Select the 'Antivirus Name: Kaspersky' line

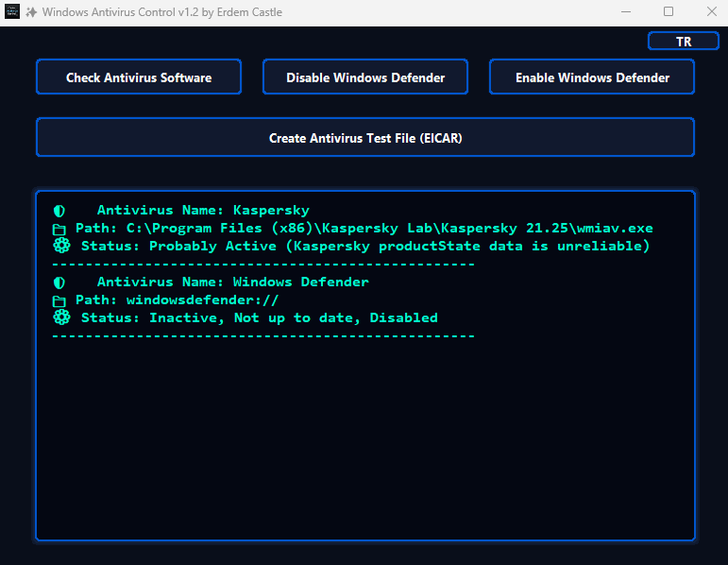pos(203,210)
